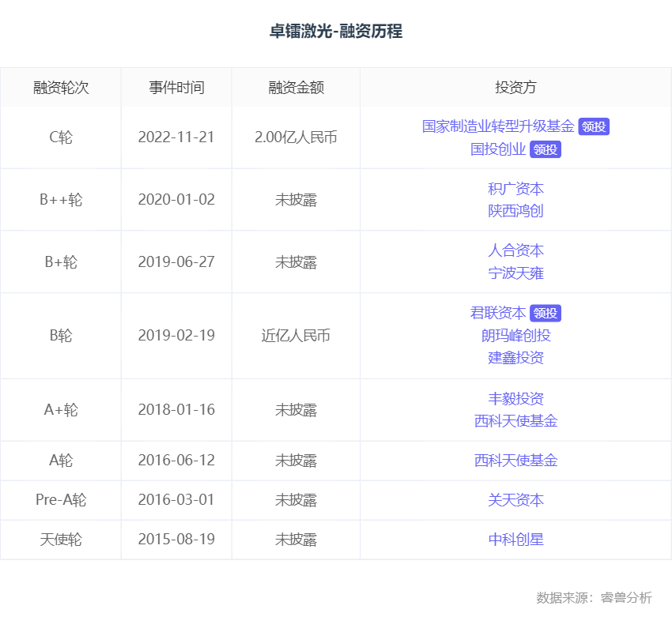Select the B轮 round cell

(x=61, y=335)
